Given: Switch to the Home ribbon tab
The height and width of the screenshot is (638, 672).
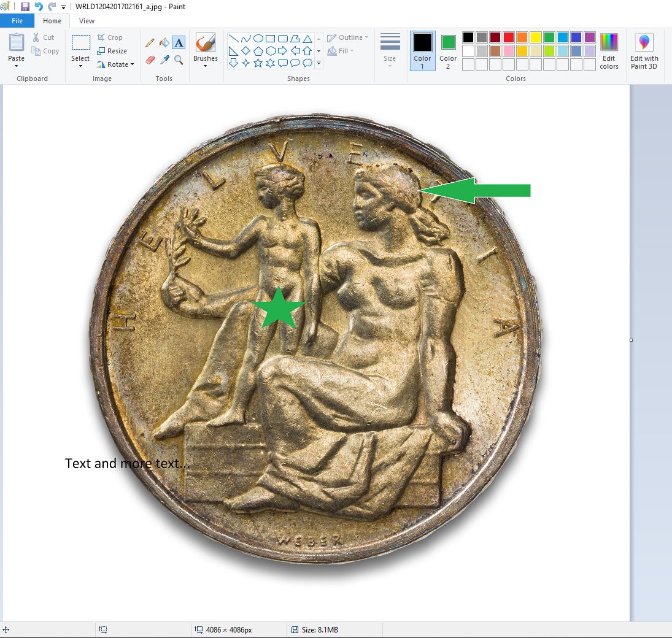Looking at the screenshot, I should coord(52,21).
